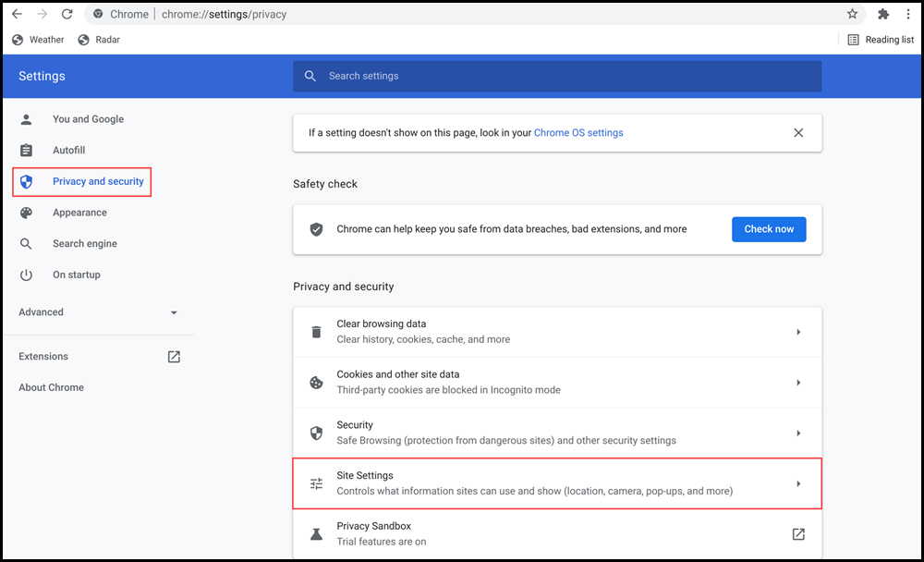Click the magnifier icon in Search settings
The height and width of the screenshot is (562, 924).
tap(310, 76)
